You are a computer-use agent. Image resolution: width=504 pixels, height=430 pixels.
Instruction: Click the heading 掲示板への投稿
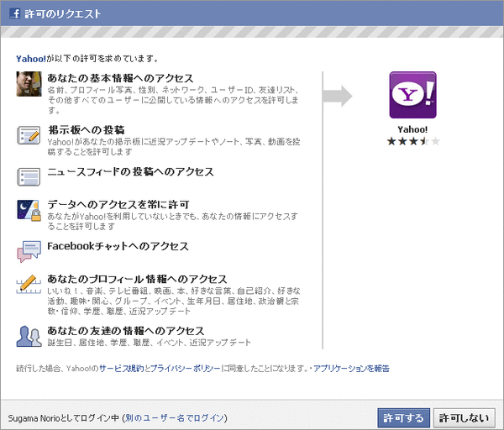(x=87, y=130)
